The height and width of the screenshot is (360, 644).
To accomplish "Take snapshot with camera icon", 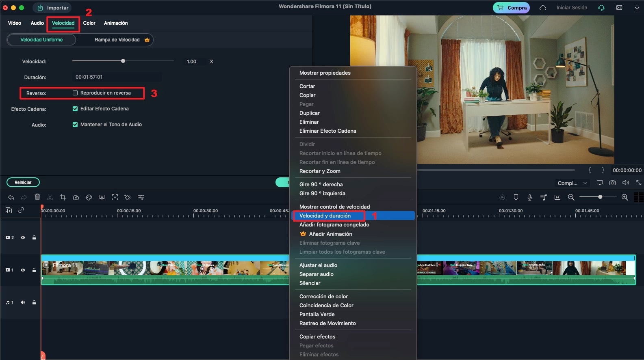I will click(612, 183).
